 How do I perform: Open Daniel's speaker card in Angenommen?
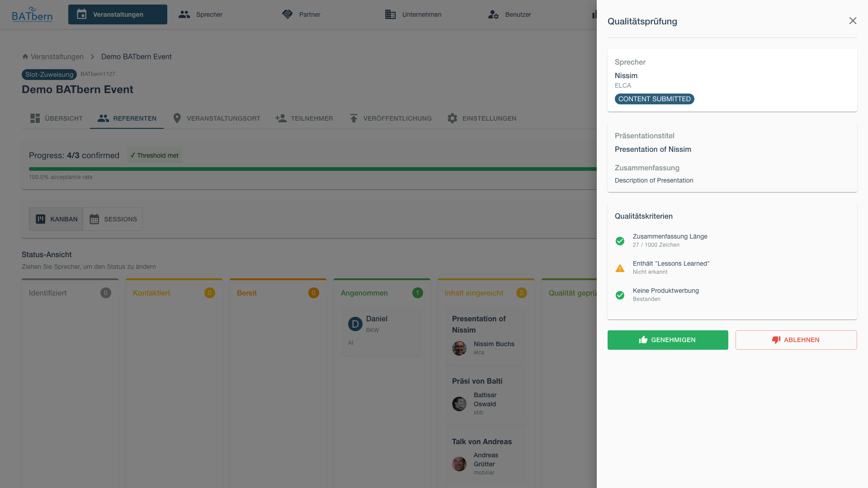pyautogui.click(x=382, y=330)
